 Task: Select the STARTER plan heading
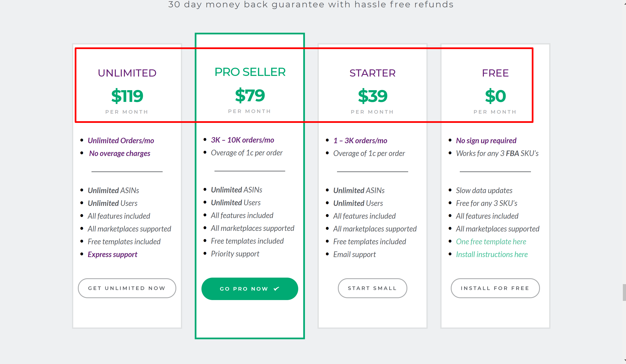tap(372, 73)
